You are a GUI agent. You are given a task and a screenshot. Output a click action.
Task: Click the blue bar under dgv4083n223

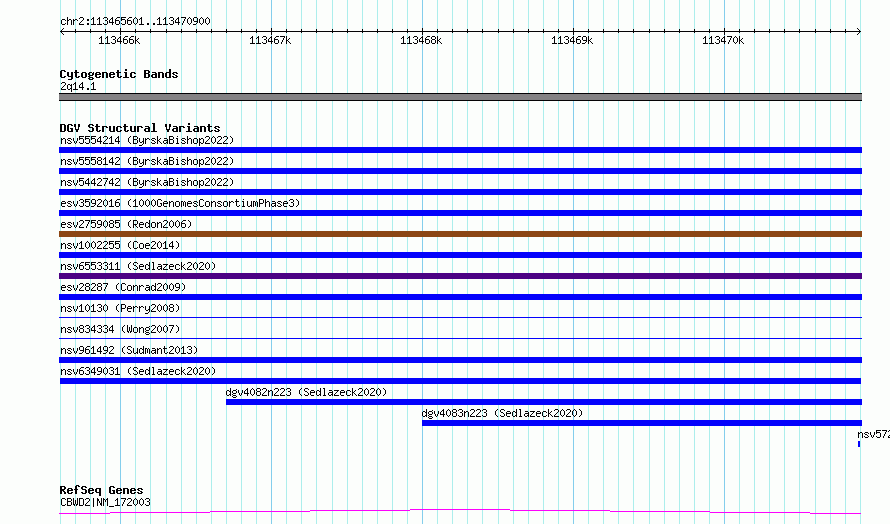(642, 423)
